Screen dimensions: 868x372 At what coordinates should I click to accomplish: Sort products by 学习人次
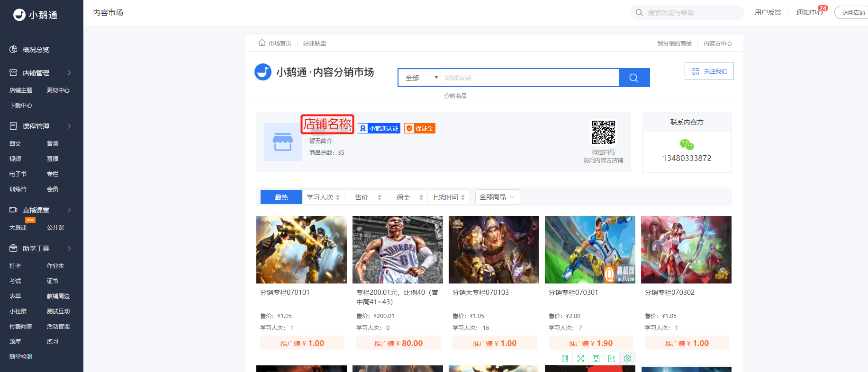(323, 197)
